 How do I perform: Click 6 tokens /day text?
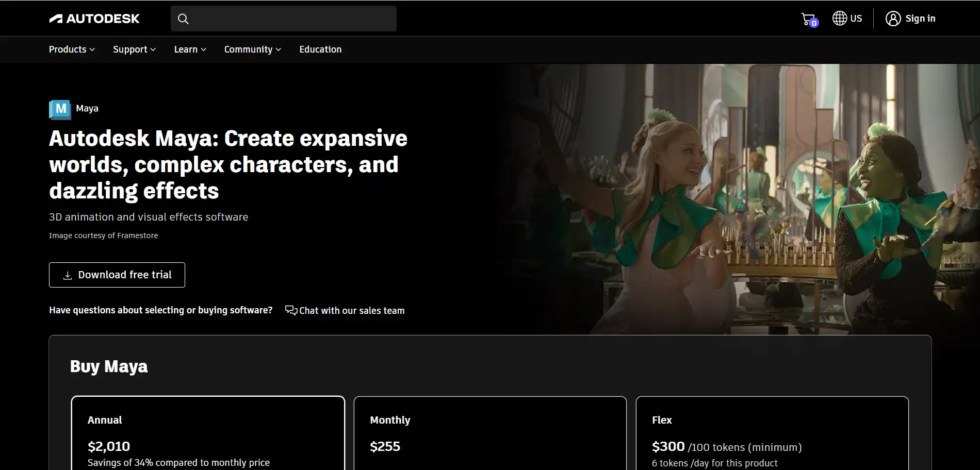pyautogui.click(x=715, y=463)
